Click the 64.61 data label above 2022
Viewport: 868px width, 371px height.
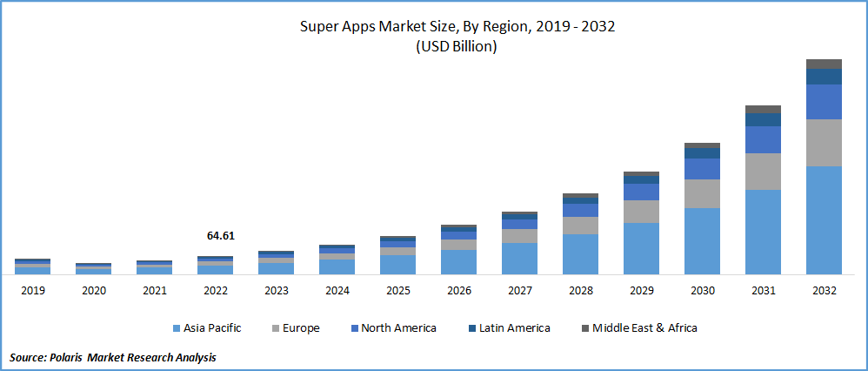[x=221, y=236]
